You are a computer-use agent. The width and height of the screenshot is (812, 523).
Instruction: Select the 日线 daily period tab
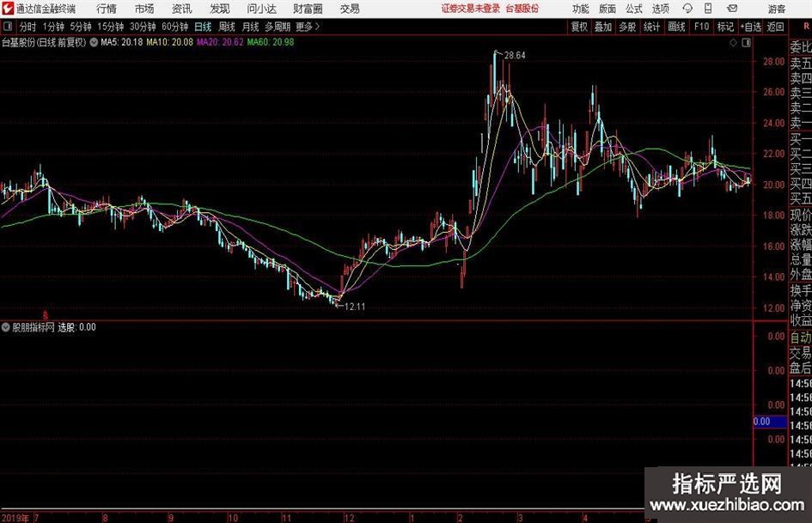pyautogui.click(x=203, y=27)
